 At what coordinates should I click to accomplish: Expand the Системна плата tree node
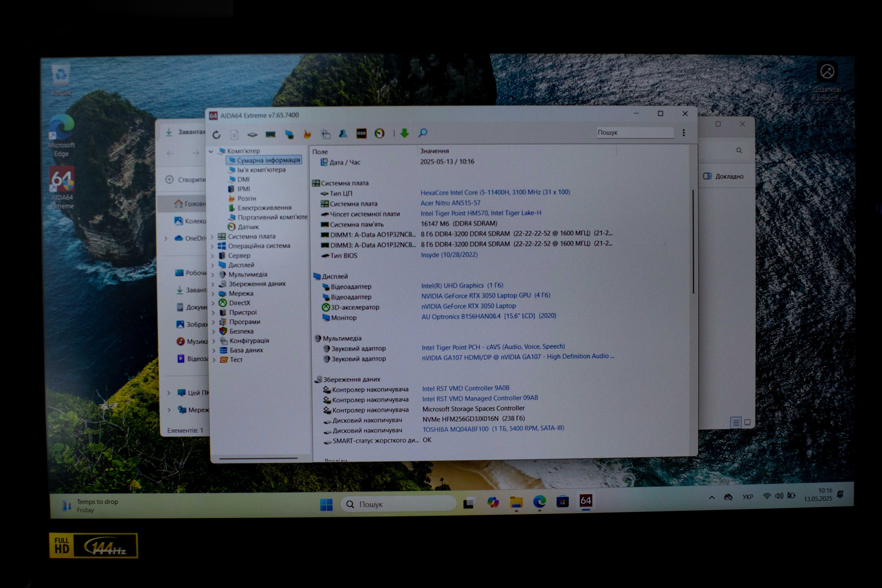pos(212,237)
